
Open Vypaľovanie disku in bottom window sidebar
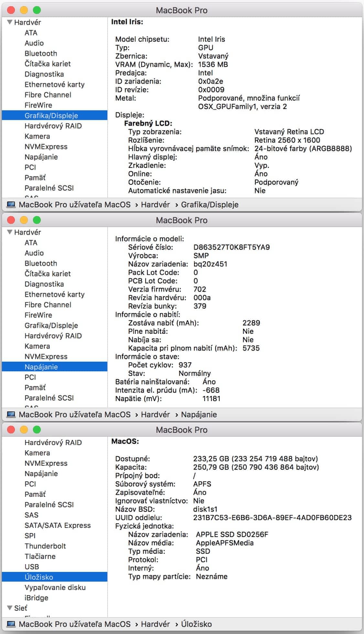click(x=55, y=587)
